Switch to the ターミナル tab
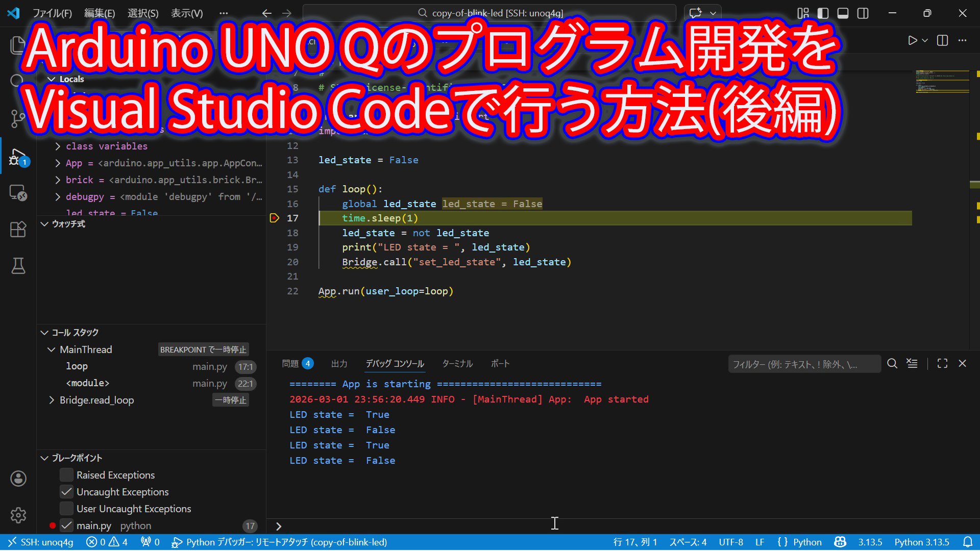The image size is (980, 551). [457, 364]
